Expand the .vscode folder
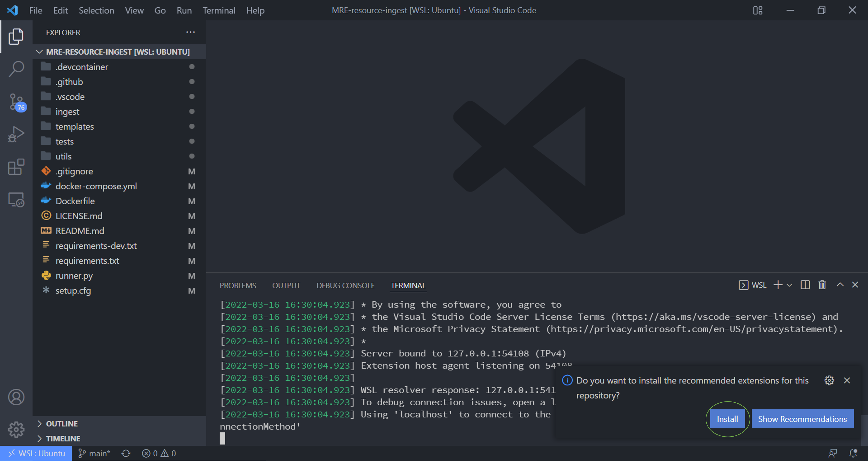The width and height of the screenshot is (868, 461). pos(119,97)
